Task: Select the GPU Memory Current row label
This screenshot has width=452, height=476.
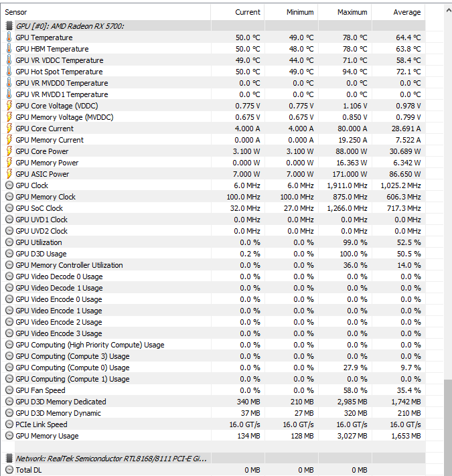Action: 50,140
